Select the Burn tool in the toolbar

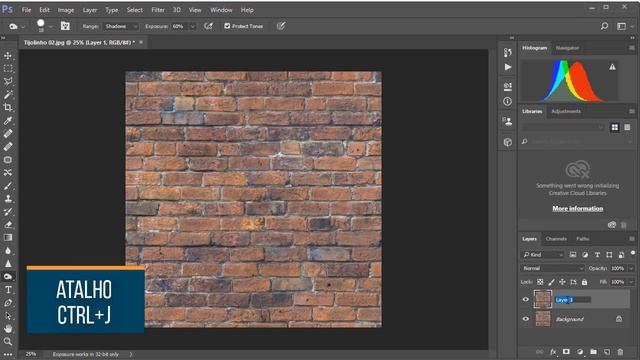[8, 277]
